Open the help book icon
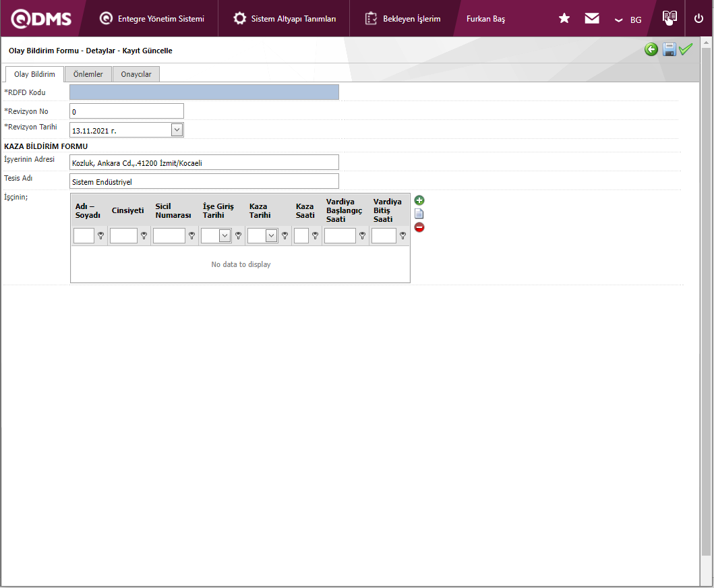714x588 pixels. [669, 18]
